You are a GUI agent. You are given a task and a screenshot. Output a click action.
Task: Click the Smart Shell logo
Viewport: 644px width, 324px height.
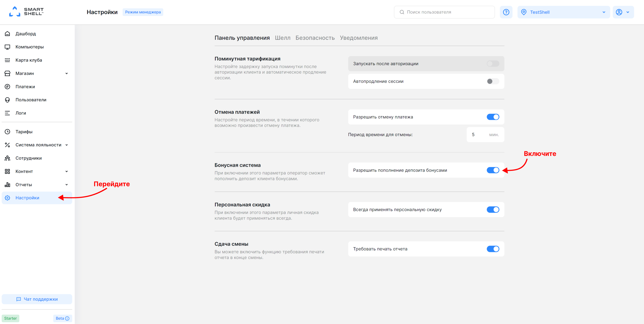(x=26, y=11)
